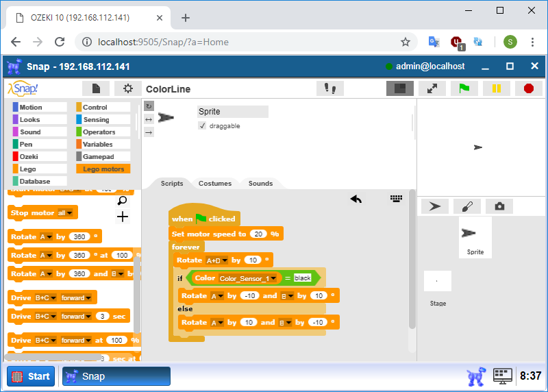Switch stage to full-screen presentation mode
The image size is (548, 392).
pos(432,88)
